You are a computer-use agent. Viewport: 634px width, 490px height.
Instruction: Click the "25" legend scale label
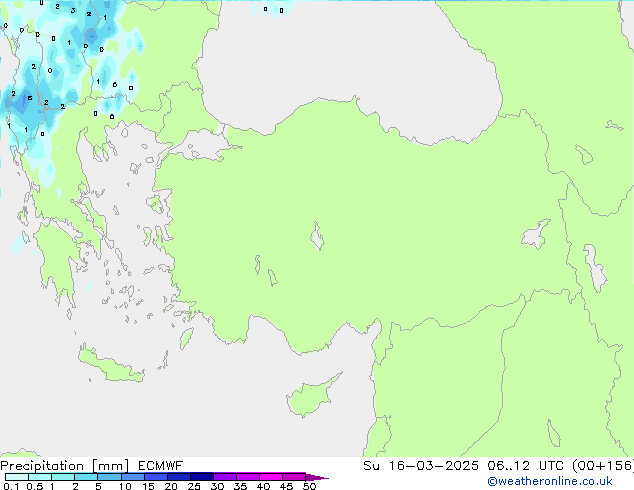pos(194,486)
